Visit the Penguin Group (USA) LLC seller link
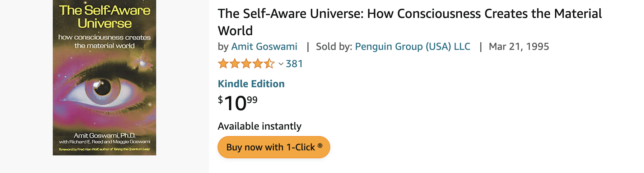Screen dimensions: 644x173 [x=412, y=47]
